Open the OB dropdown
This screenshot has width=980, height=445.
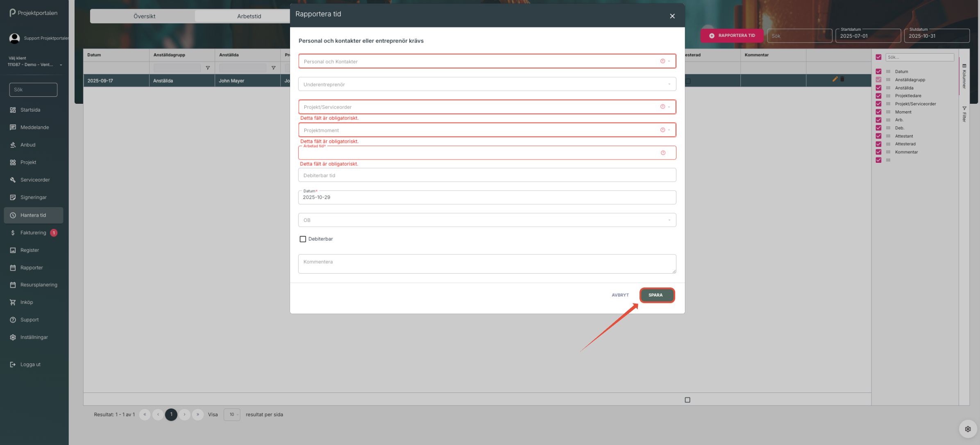click(487, 220)
